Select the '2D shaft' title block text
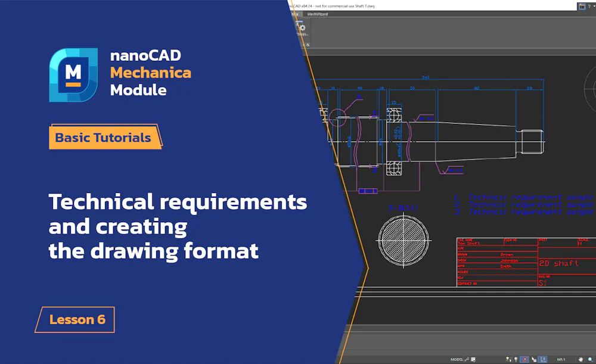 (559, 263)
